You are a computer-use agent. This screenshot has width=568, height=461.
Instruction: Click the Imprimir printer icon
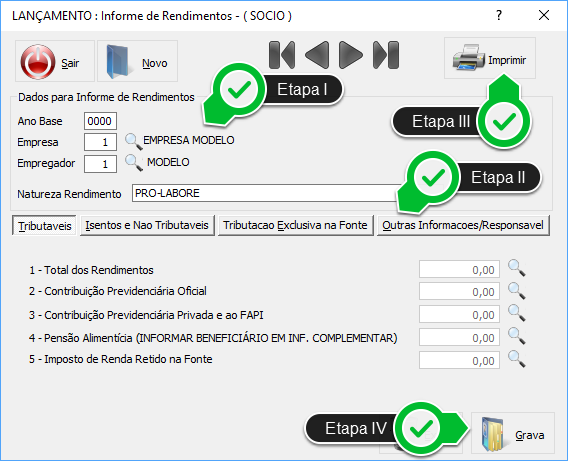point(468,57)
